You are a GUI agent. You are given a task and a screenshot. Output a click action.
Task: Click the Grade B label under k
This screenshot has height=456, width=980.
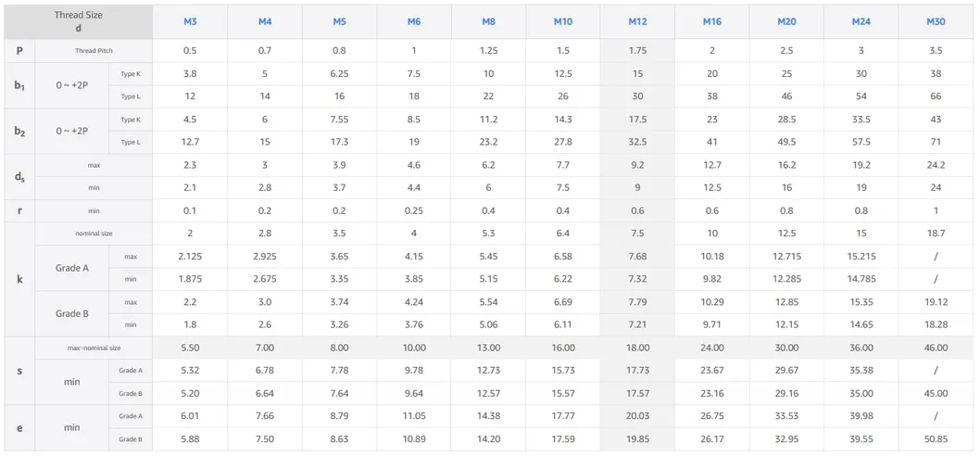point(72,313)
